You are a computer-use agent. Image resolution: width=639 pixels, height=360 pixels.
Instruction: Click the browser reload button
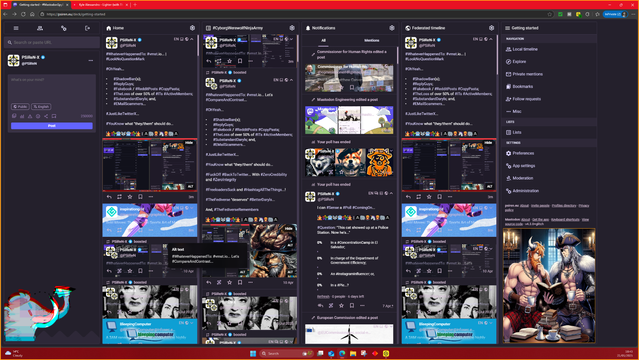tap(23, 14)
